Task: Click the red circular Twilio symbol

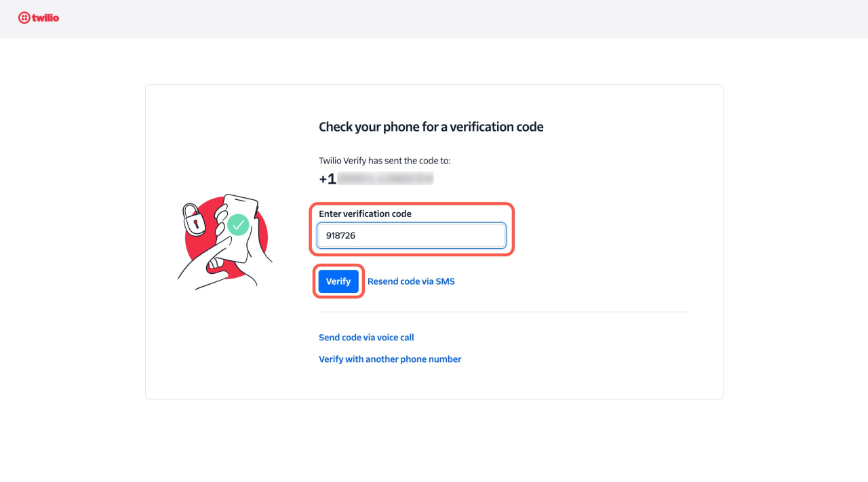Action: (24, 18)
